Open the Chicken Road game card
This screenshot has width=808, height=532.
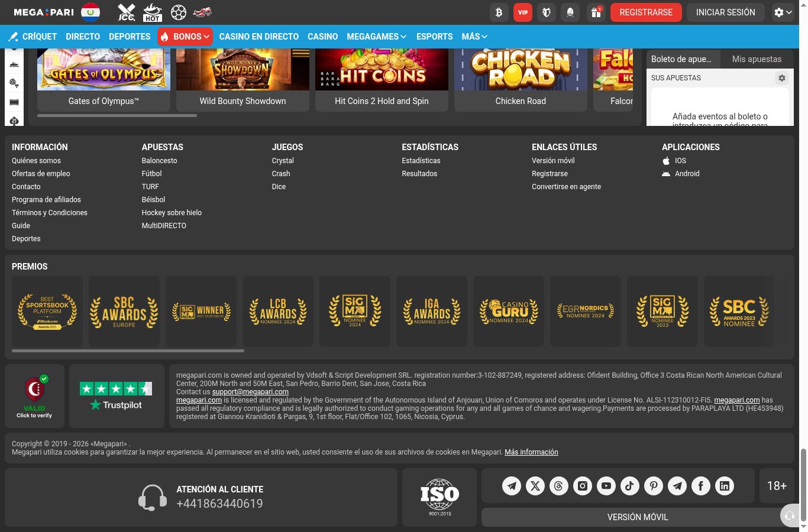521,80
